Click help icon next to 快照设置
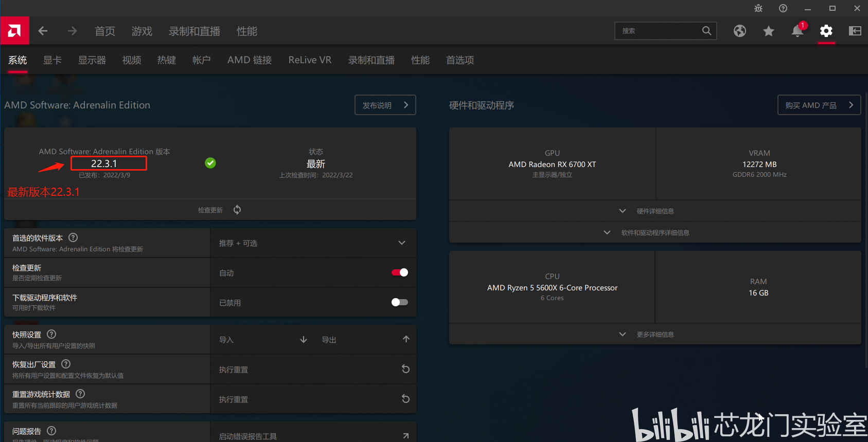Viewport: 868px width, 442px height. click(51, 334)
